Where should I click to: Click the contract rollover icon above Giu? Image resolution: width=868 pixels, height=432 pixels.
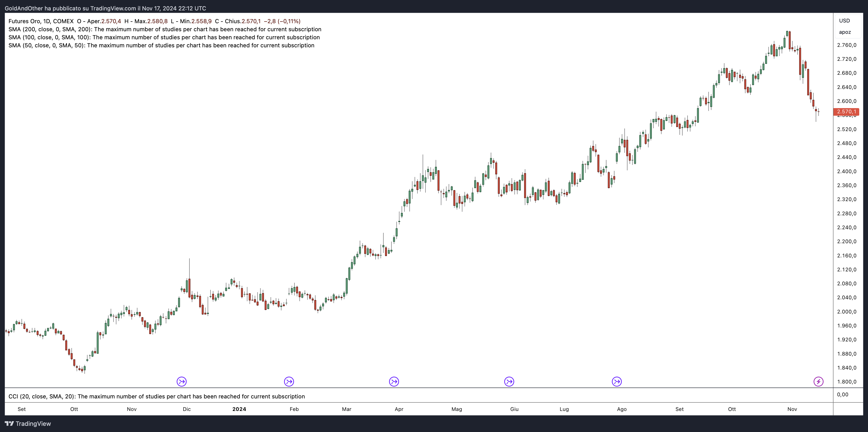[x=509, y=381]
